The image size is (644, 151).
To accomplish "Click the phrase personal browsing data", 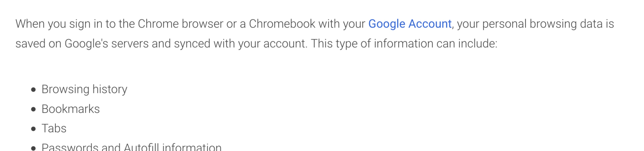I will coord(542,24).
